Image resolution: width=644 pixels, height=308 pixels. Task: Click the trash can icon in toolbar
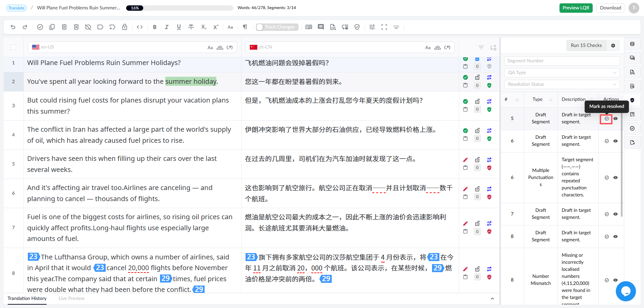(64, 27)
